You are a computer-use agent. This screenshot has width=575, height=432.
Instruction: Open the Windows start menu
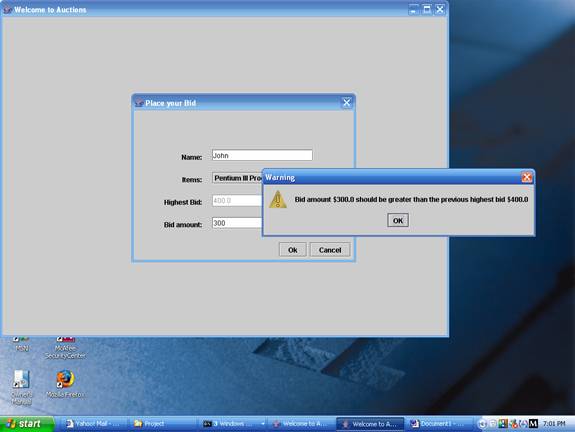[x=27, y=424]
